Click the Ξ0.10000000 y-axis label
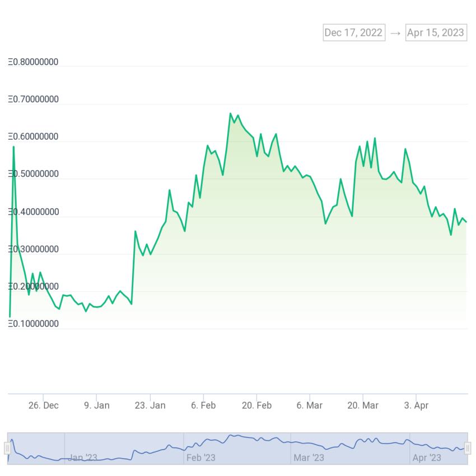The image size is (476, 476). [x=33, y=324]
